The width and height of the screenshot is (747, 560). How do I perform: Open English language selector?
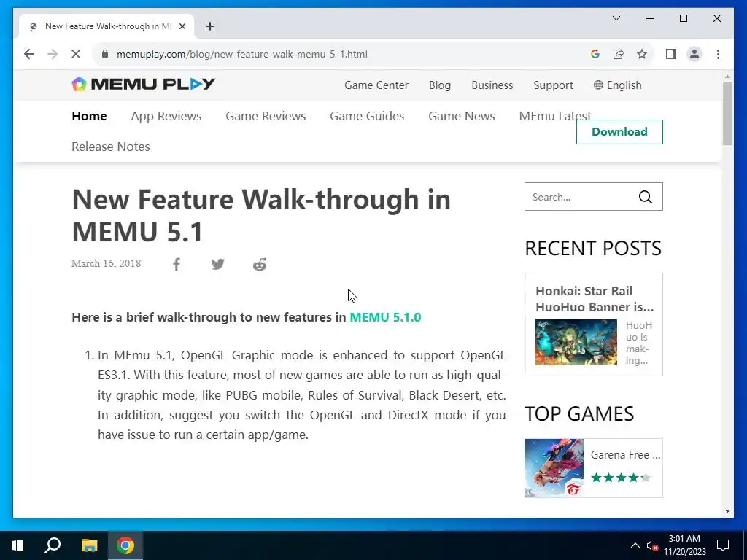coord(617,85)
